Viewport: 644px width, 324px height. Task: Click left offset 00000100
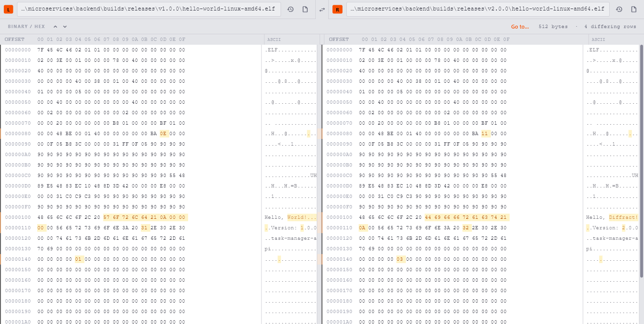pyautogui.click(x=18, y=217)
